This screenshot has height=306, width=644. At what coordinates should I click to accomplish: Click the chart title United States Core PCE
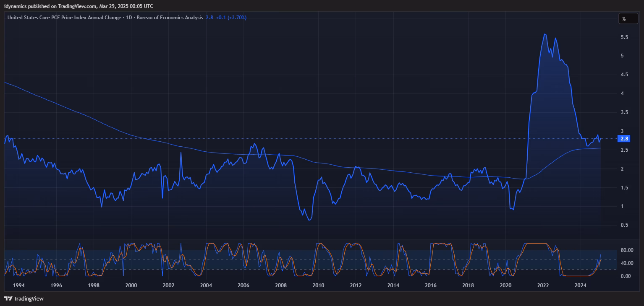64,18
